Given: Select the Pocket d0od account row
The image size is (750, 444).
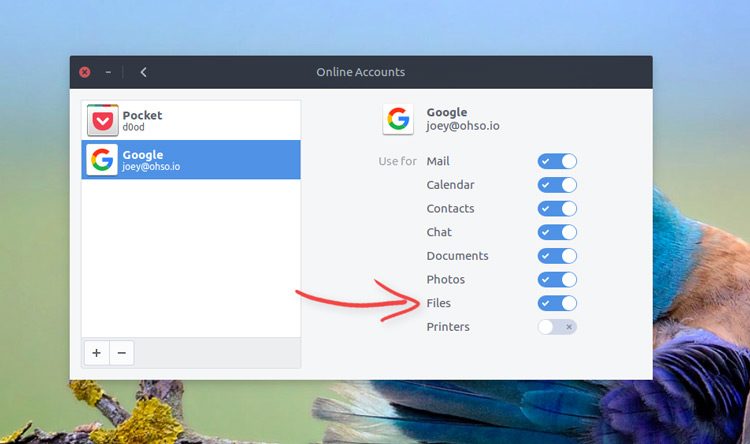Looking at the screenshot, I should [191, 120].
